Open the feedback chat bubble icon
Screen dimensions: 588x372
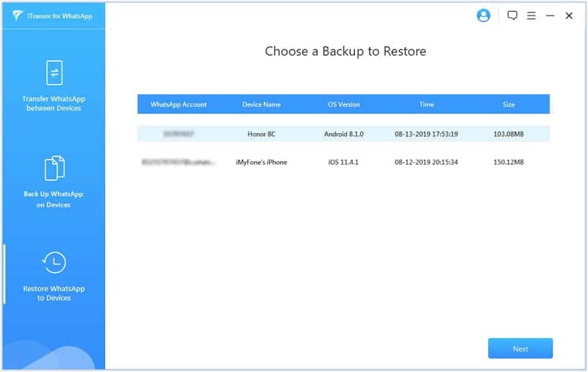[x=512, y=15]
